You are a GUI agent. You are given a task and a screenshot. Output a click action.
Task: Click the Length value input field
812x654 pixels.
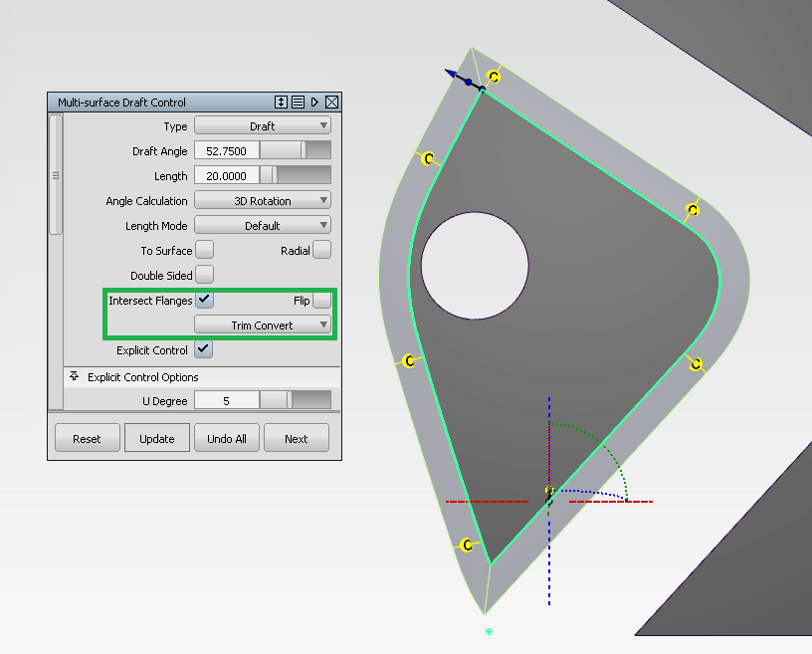click(226, 175)
